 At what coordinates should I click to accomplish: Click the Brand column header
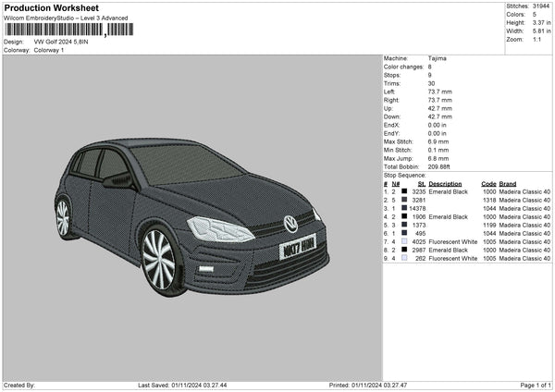(510, 183)
